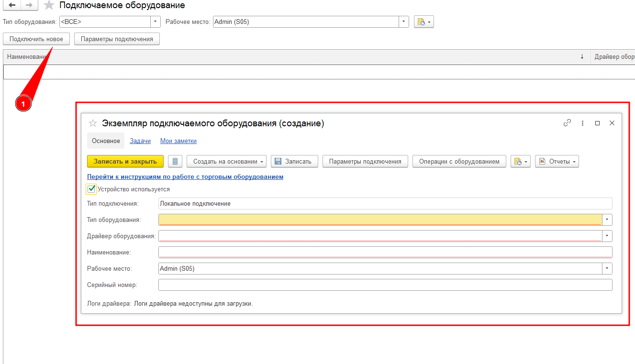Click the list icon next to Записать и закрыть
The width and height of the screenshot is (635, 364).
(175, 161)
